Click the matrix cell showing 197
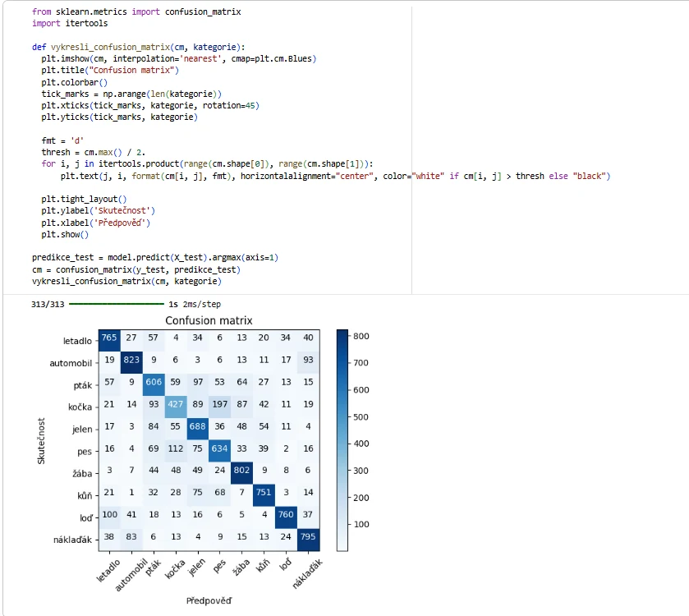Viewport: 689px width, 616px height. point(220,407)
